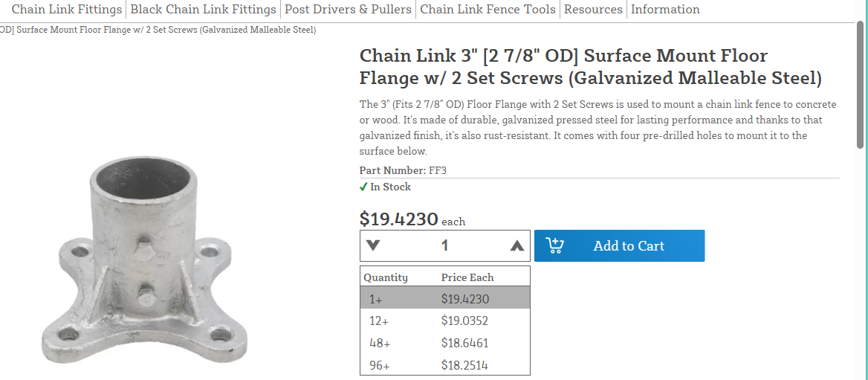Click the Add to Cart button label
The image size is (868, 380).
(629, 246)
